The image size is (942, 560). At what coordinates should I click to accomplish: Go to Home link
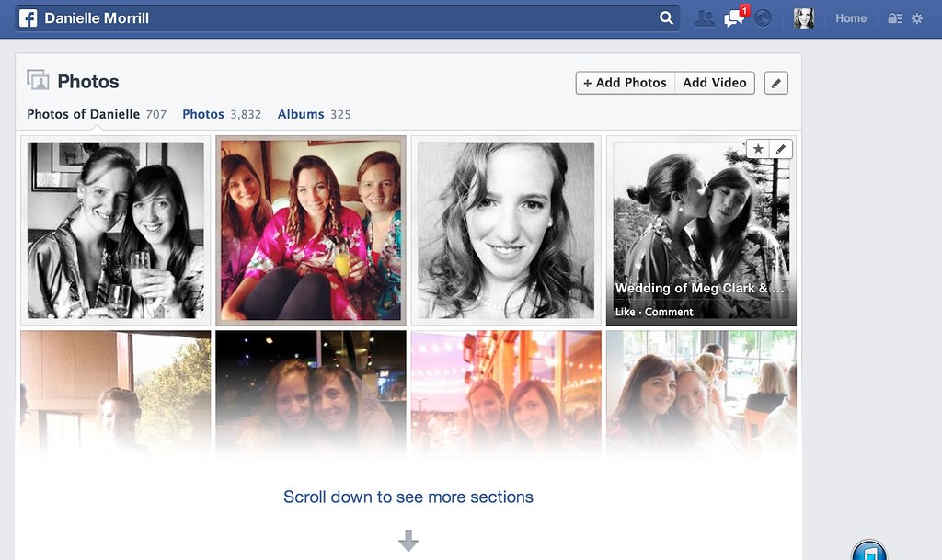point(851,18)
